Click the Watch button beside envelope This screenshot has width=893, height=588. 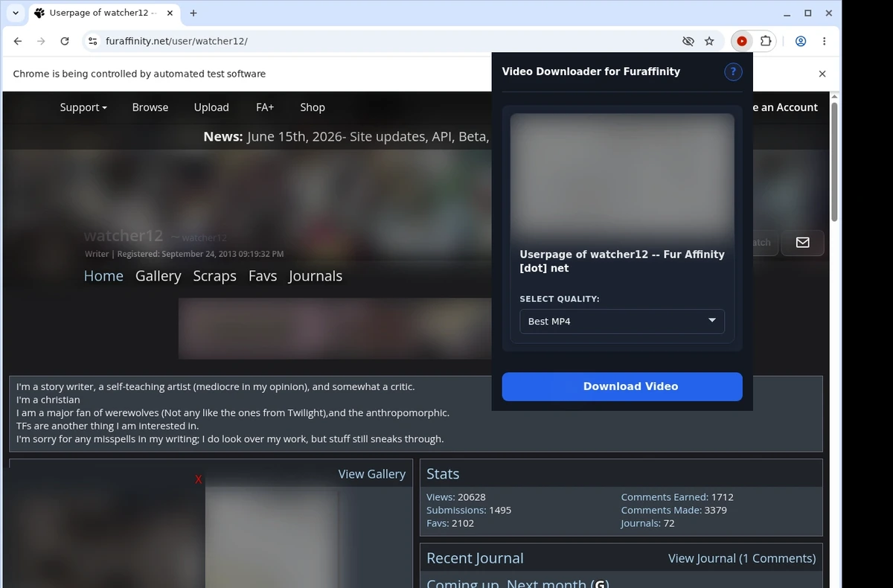pyautogui.click(x=764, y=243)
